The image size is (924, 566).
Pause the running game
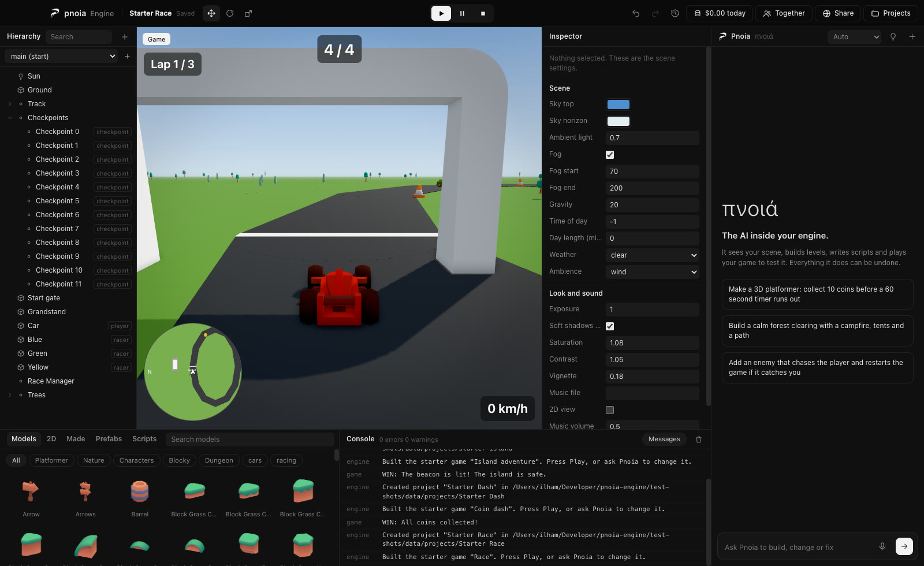tap(462, 13)
